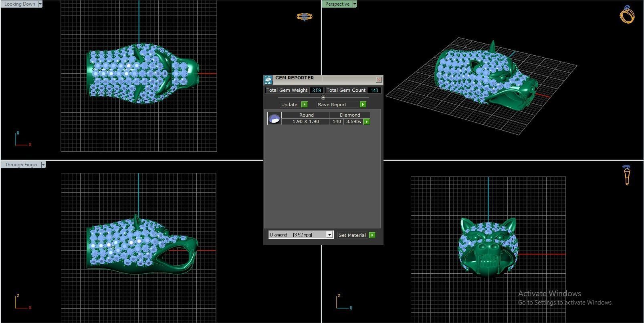Click the ring icon in the Looking Down viewport
The height and width of the screenshot is (323, 644).
(304, 16)
